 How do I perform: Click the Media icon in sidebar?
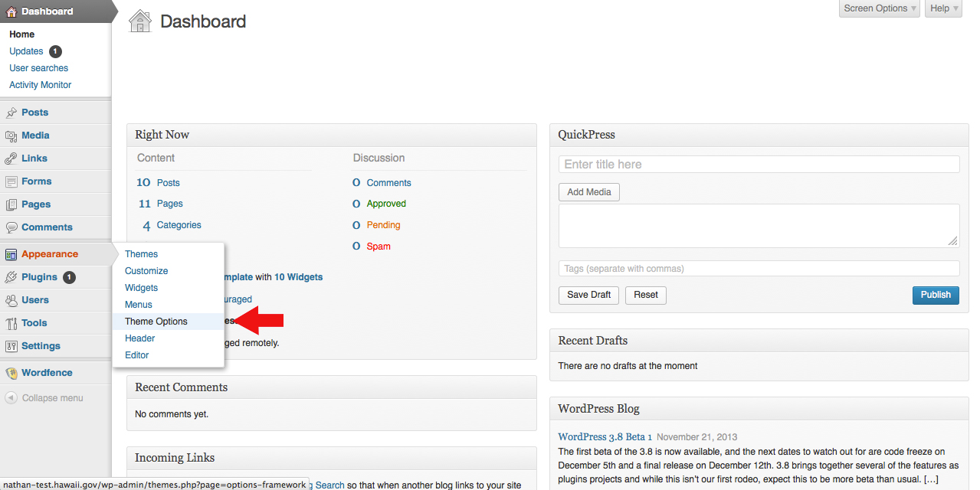pos(11,136)
